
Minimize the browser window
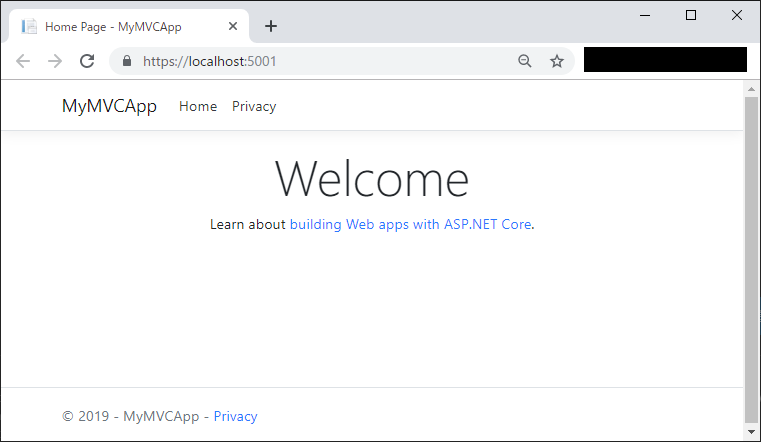(645, 15)
